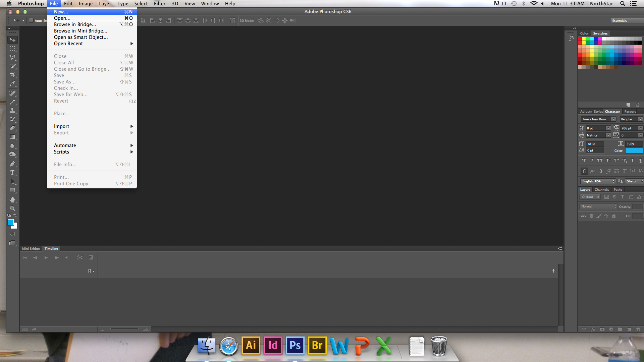Open the Normal blend mode dropdown
This screenshot has width=644, height=362.
(598, 206)
